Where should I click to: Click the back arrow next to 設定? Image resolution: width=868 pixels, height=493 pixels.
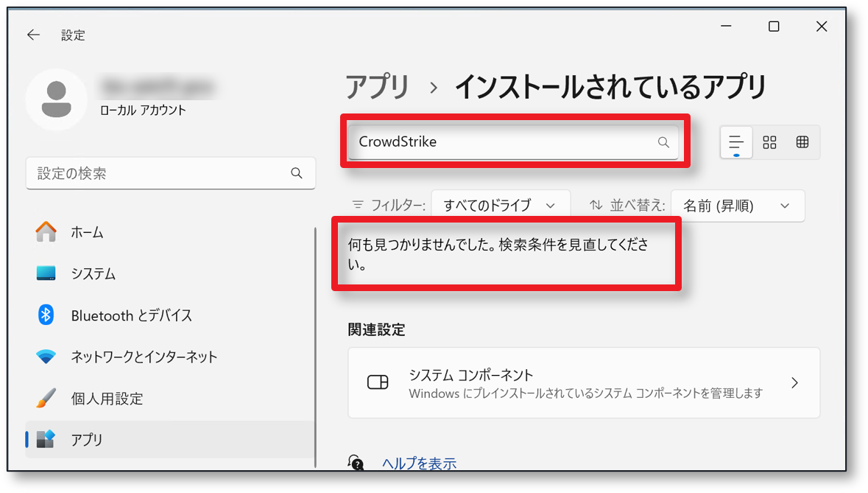pyautogui.click(x=34, y=35)
